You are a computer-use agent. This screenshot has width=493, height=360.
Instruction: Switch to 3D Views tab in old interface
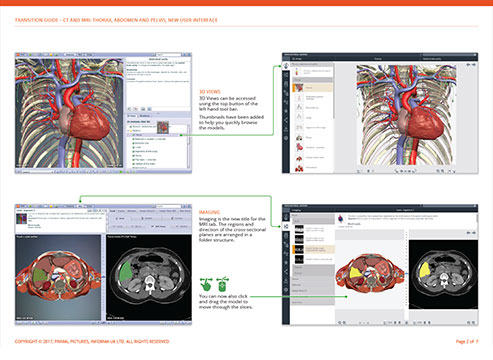[x=132, y=116]
